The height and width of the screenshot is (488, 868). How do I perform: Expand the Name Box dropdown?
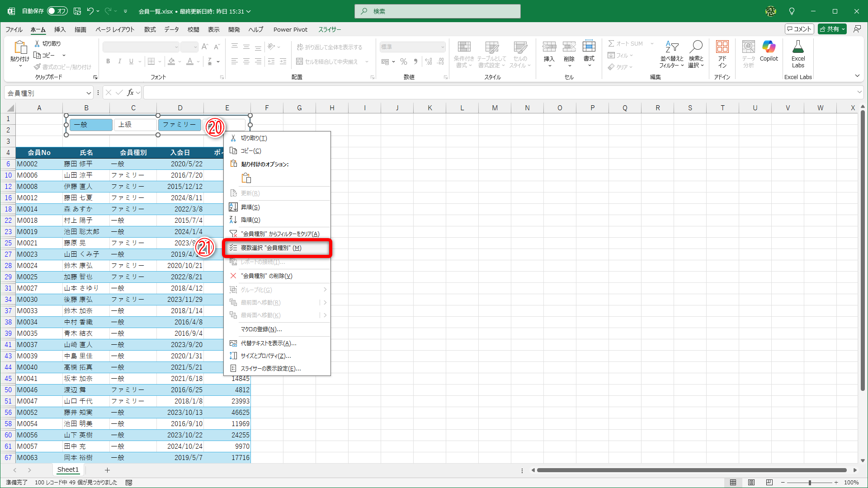(x=89, y=93)
